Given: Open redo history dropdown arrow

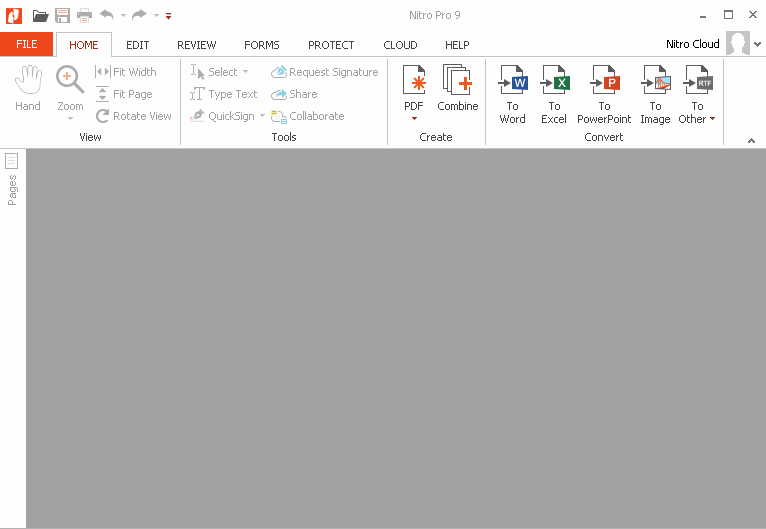Looking at the screenshot, I should pyautogui.click(x=156, y=16).
